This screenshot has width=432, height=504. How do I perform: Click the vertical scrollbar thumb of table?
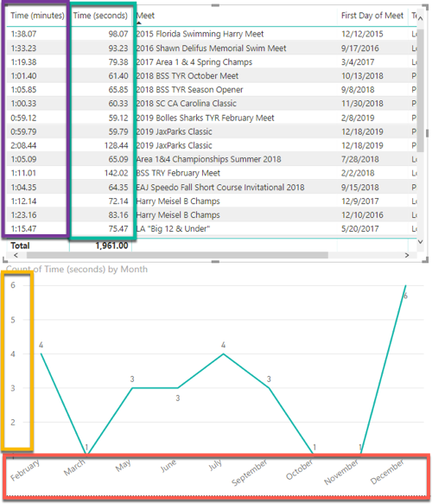420,90
